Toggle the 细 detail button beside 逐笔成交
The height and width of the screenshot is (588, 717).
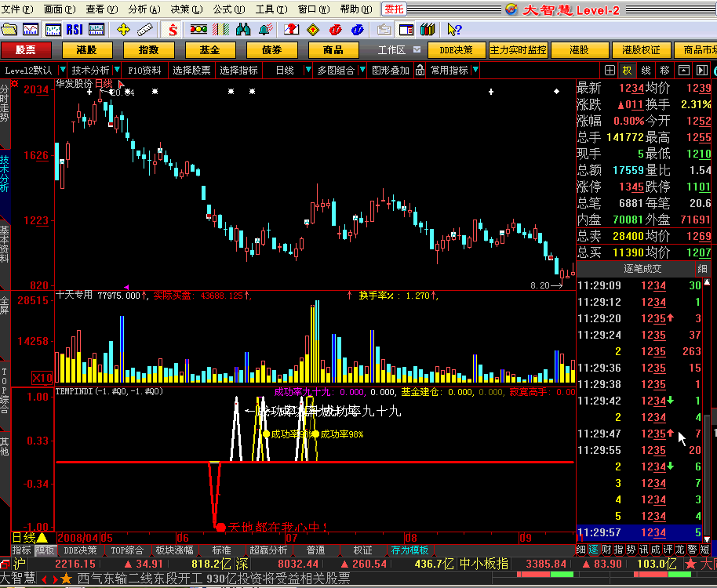702,269
